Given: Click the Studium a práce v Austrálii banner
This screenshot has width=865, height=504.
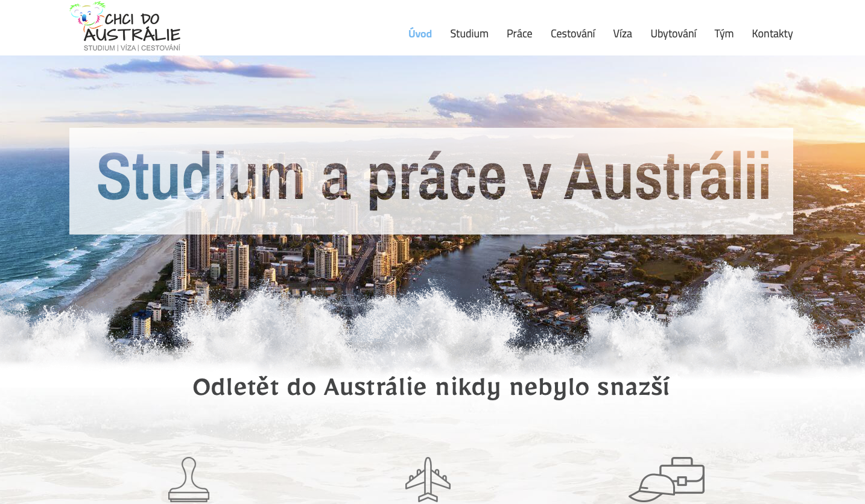Looking at the screenshot, I should click(x=431, y=181).
